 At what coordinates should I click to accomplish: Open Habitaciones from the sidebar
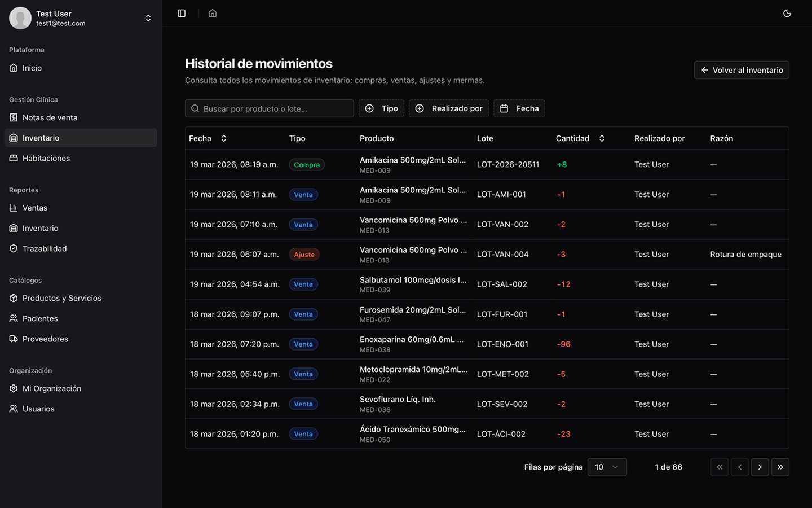46,158
